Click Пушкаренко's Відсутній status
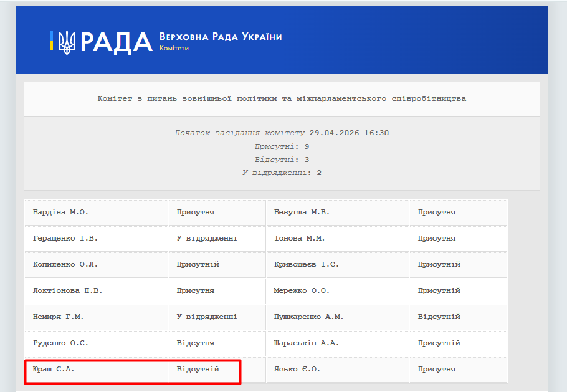The width and height of the screenshot is (567, 392). 439,317
